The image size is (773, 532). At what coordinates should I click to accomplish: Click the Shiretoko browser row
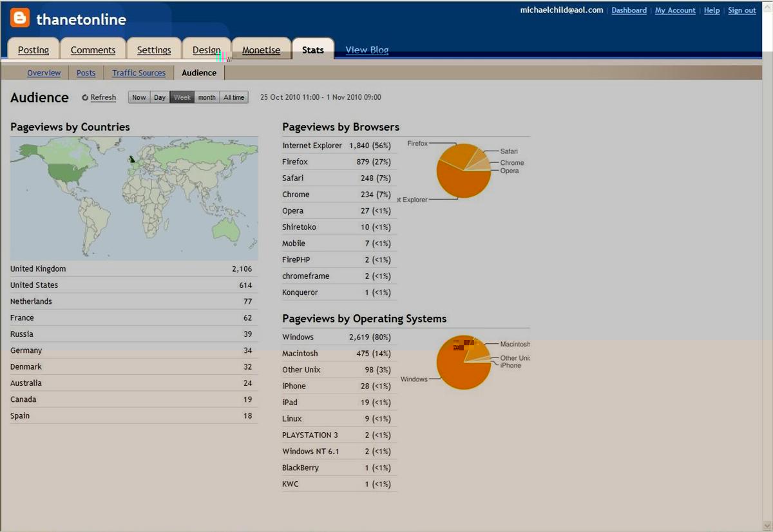(339, 227)
